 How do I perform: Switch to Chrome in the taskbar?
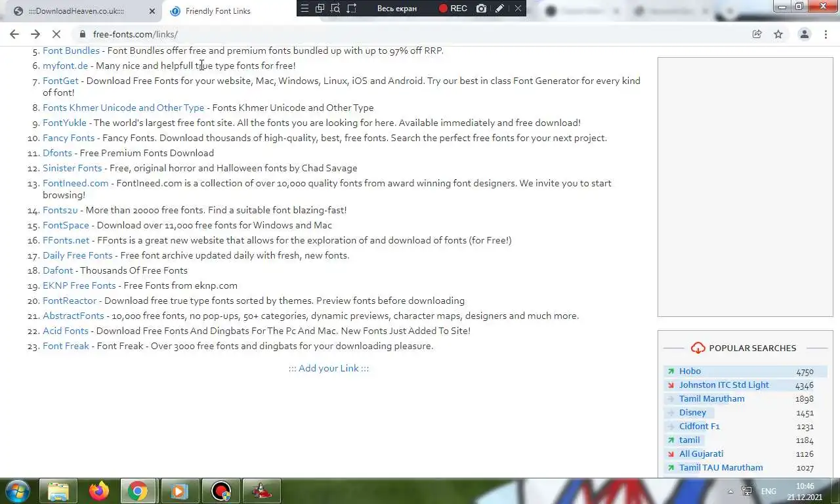coord(138,491)
